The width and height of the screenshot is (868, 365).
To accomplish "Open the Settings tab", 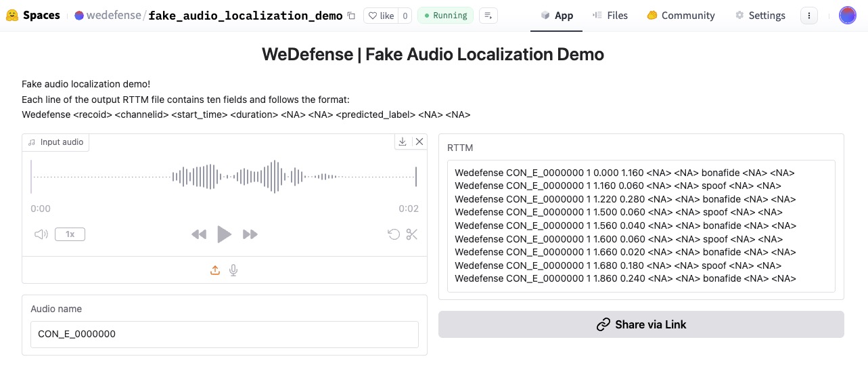I will 760,16.
